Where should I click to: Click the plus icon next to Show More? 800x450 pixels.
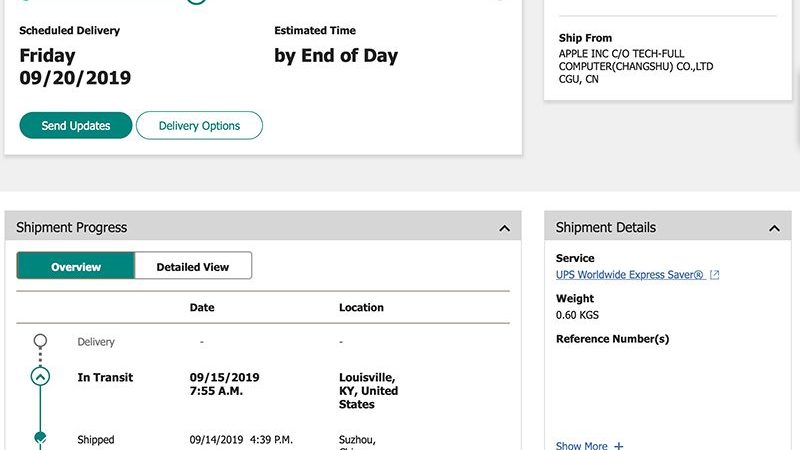(x=619, y=446)
